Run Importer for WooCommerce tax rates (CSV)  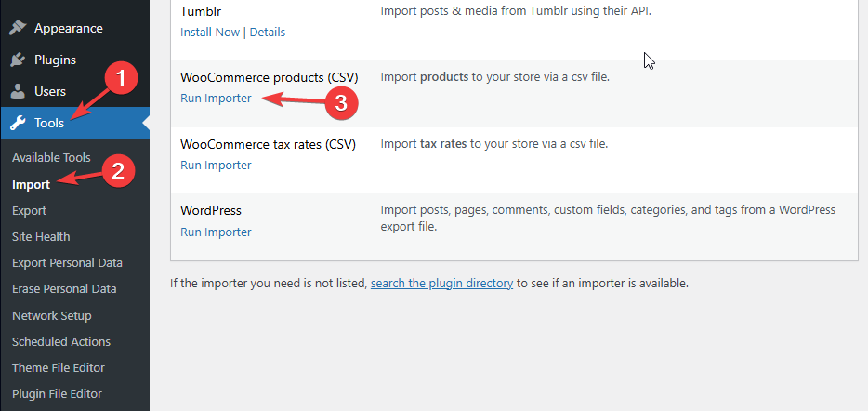216,165
